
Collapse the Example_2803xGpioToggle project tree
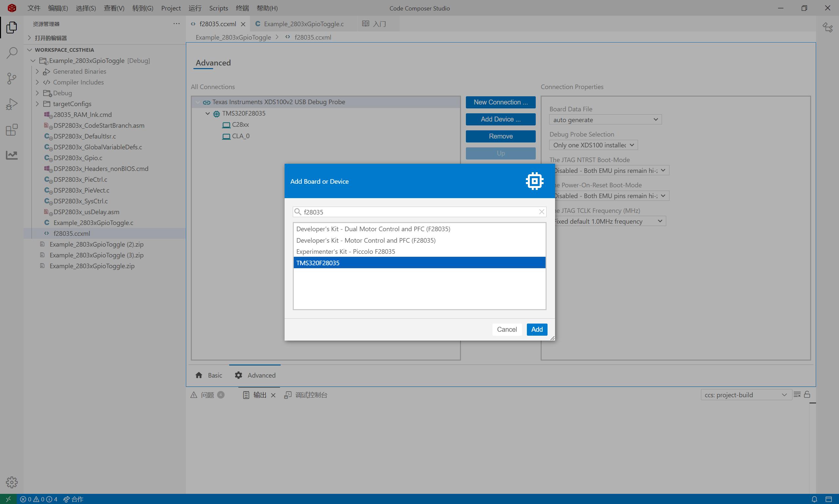(x=33, y=61)
